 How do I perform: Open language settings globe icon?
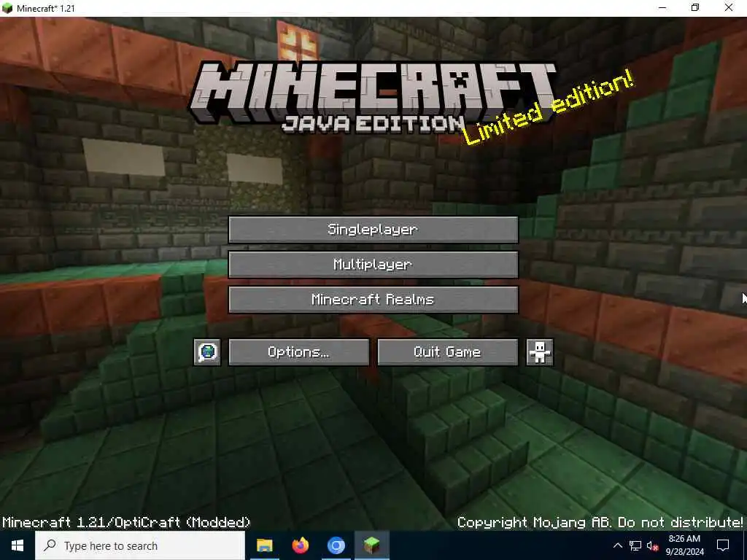(x=207, y=352)
